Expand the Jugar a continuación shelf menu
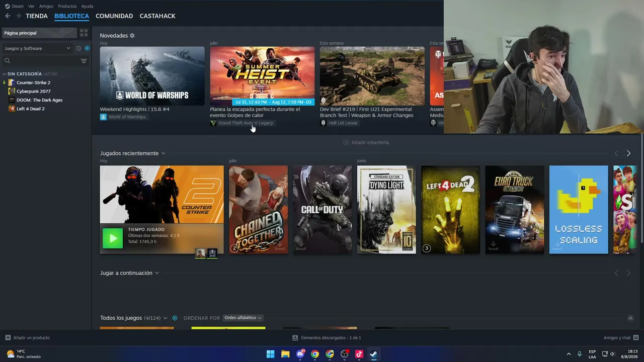The height and width of the screenshot is (362, 644). [157, 273]
